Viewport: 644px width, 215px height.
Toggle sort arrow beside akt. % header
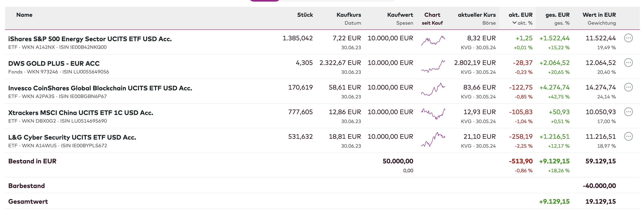(514, 23)
